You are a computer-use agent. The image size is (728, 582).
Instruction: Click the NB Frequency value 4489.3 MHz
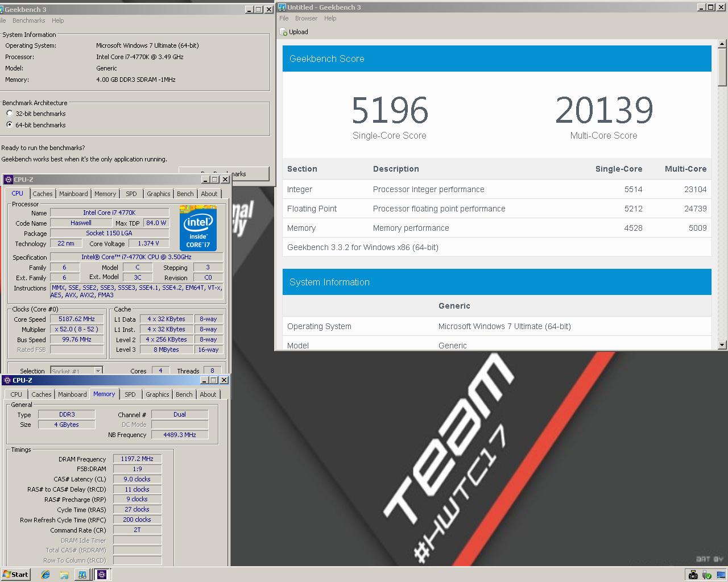[x=180, y=435]
